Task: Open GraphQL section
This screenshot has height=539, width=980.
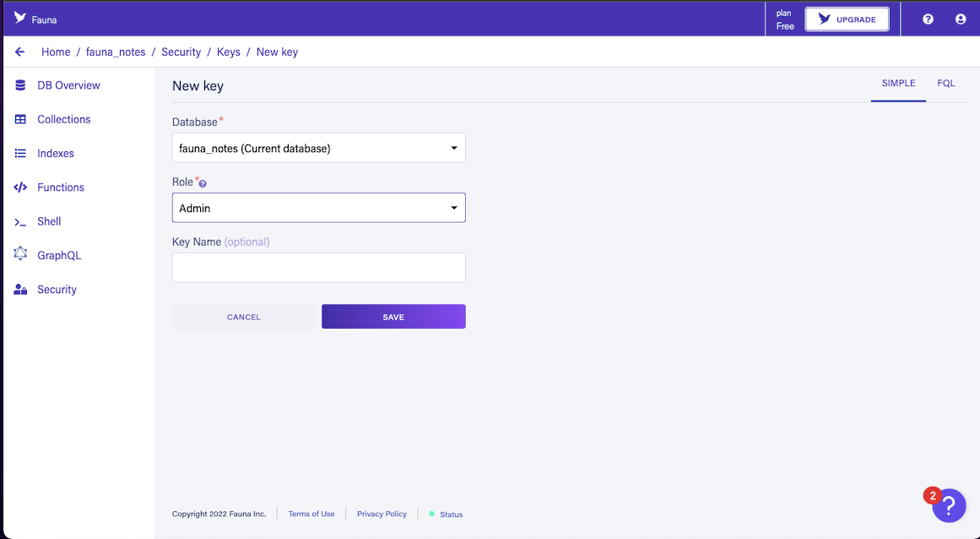Action: point(59,255)
